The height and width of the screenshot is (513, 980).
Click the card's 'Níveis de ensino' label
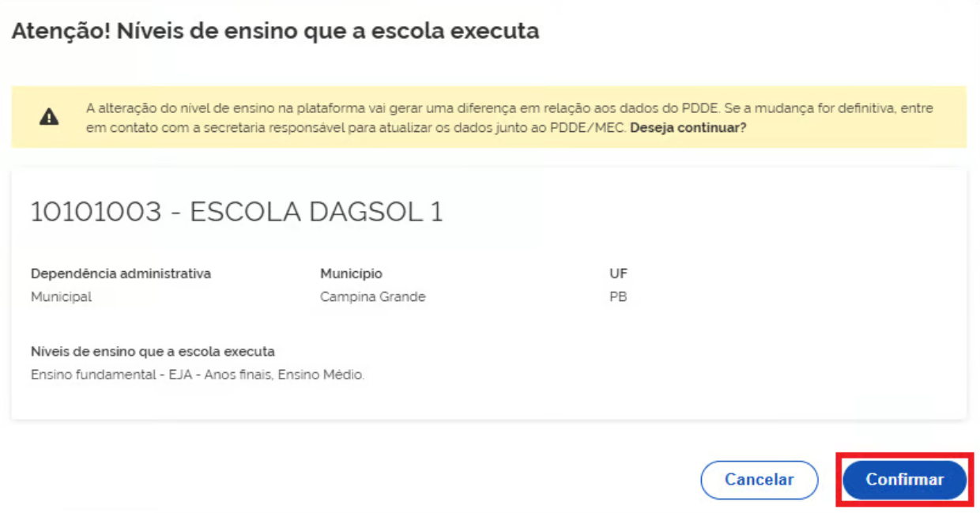pos(153,352)
